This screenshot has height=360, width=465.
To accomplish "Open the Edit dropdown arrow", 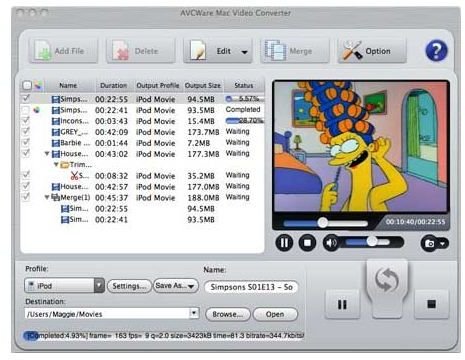I will [x=244, y=52].
